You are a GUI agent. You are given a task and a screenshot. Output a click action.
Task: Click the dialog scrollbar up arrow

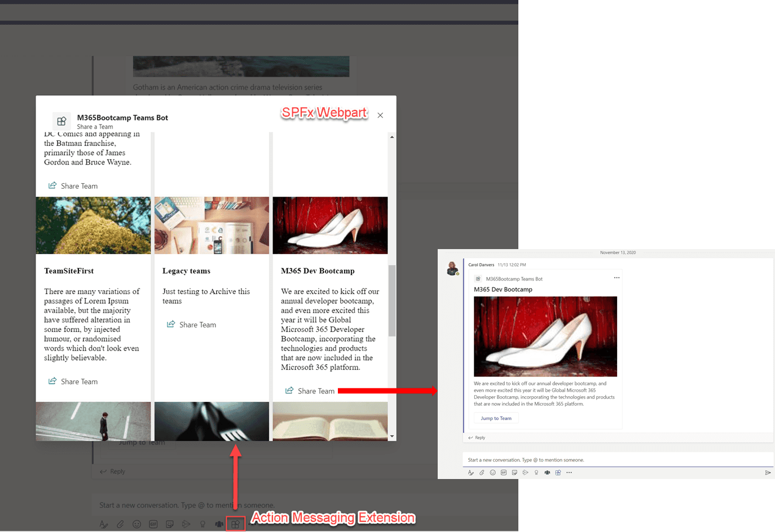click(x=392, y=137)
